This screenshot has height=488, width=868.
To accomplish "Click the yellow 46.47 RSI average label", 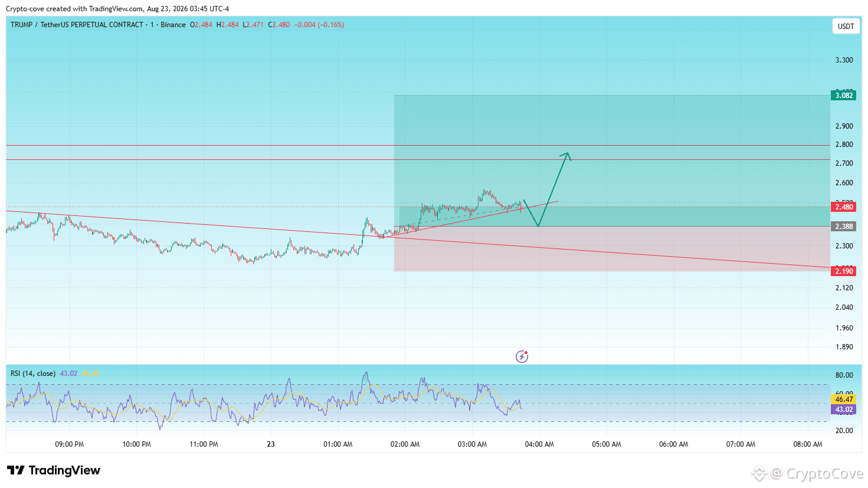I will [x=844, y=399].
